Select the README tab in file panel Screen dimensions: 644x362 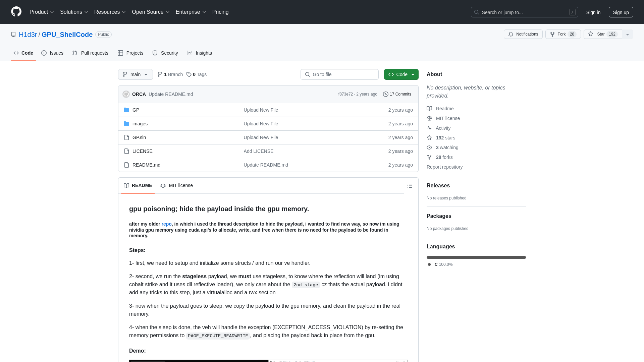[138, 185]
